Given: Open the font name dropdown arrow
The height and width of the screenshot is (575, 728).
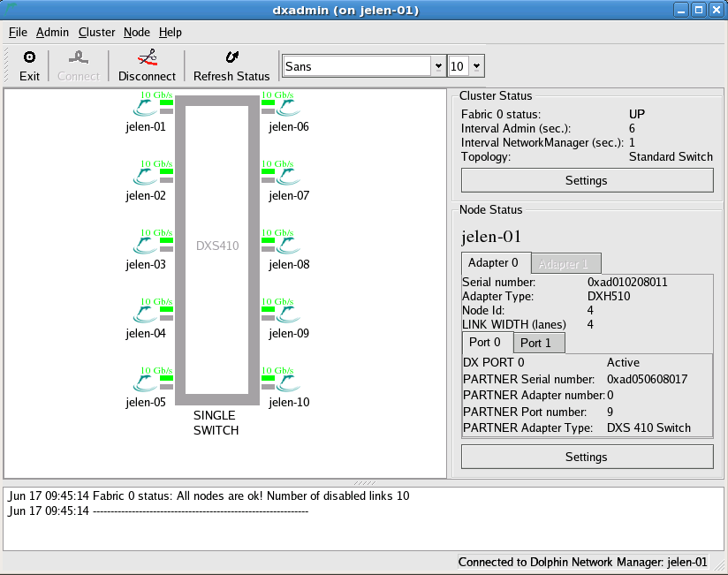Looking at the screenshot, I should [438, 66].
